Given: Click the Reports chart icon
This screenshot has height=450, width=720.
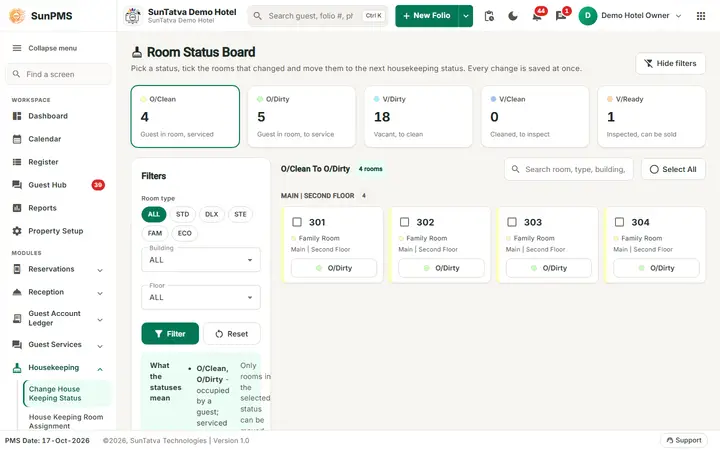Looking at the screenshot, I should click(17, 208).
